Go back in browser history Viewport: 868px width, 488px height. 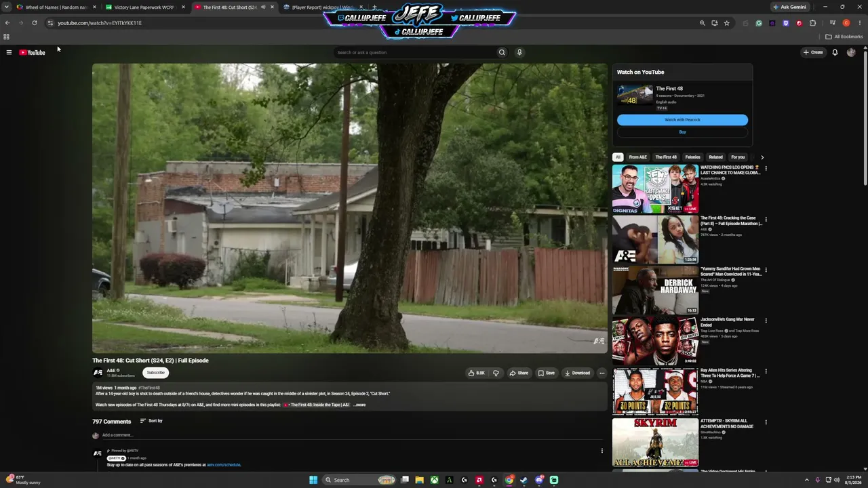click(x=7, y=23)
